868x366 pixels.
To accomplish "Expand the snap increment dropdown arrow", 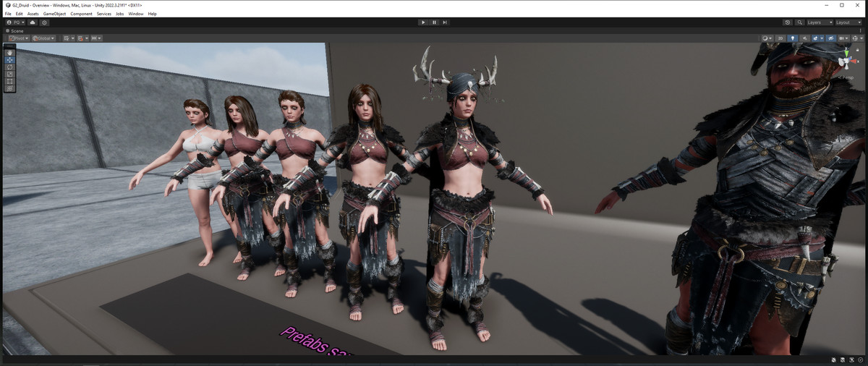I will click(99, 38).
